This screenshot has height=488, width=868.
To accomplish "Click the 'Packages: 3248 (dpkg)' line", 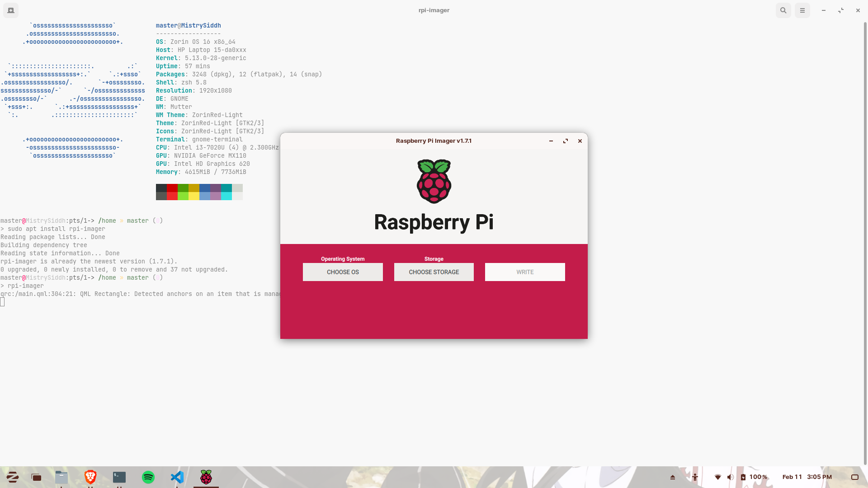I will click(x=239, y=75).
